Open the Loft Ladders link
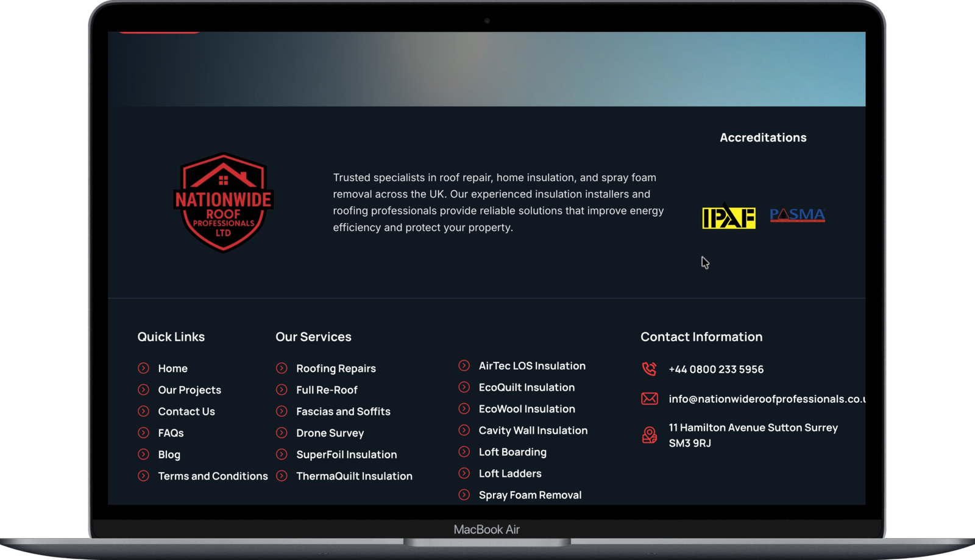Image resolution: width=975 pixels, height=560 pixels. pyautogui.click(x=510, y=473)
